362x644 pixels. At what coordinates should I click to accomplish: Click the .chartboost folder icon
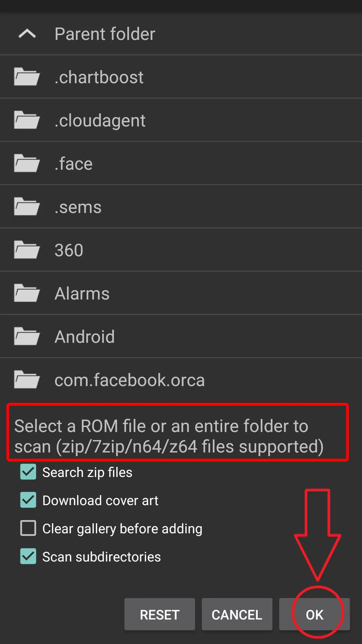click(x=27, y=77)
